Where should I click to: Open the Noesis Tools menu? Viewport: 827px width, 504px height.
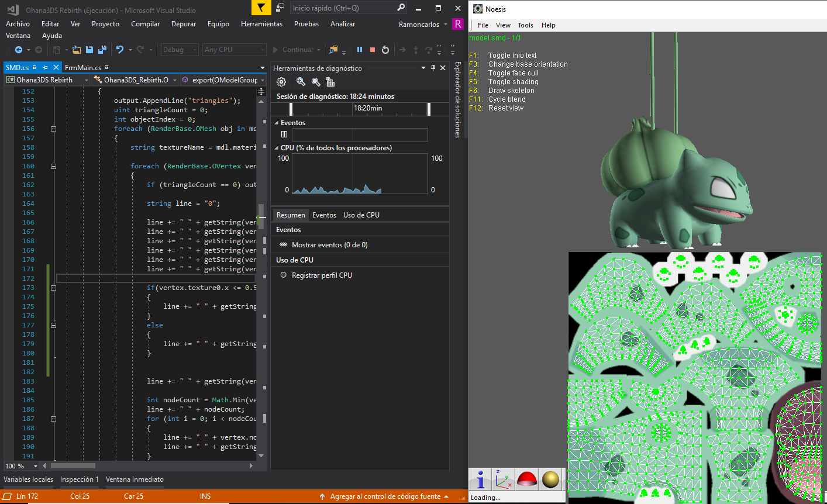coord(525,25)
